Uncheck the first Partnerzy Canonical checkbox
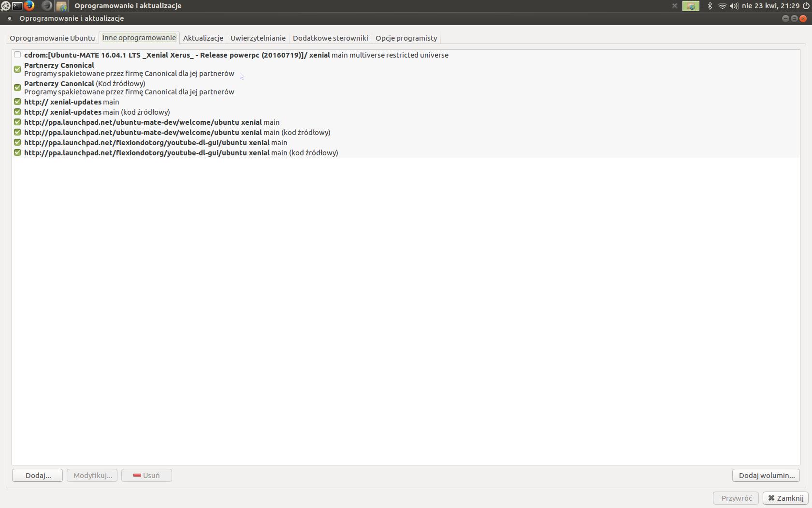 (17, 69)
